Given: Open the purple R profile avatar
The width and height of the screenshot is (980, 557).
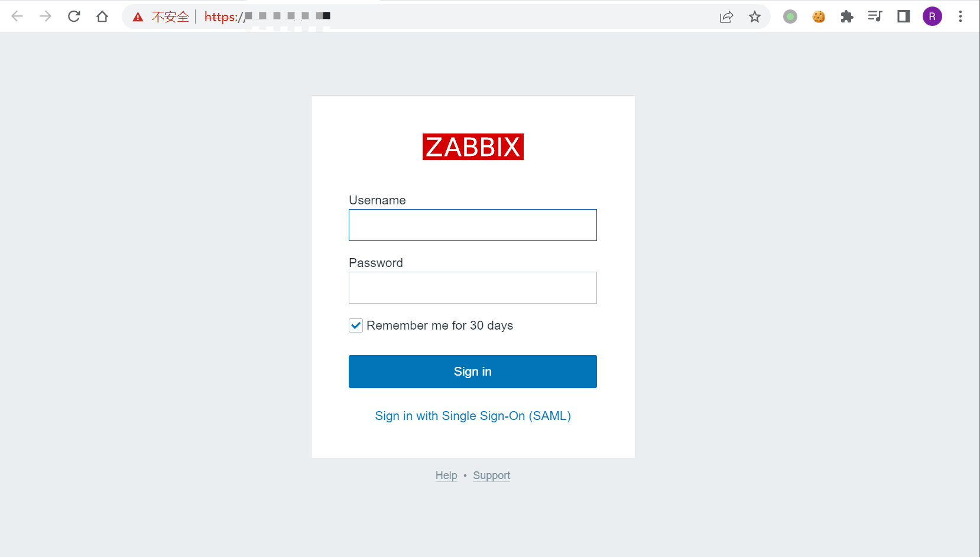Looking at the screenshot, I should pyautogui.click(x=932, y=17).
